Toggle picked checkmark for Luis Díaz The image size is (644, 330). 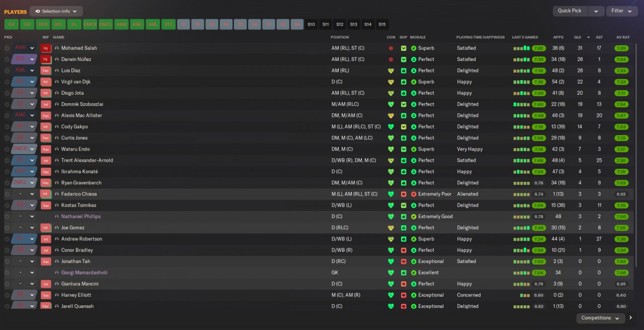pyautogui.click(x=7, y=71)
